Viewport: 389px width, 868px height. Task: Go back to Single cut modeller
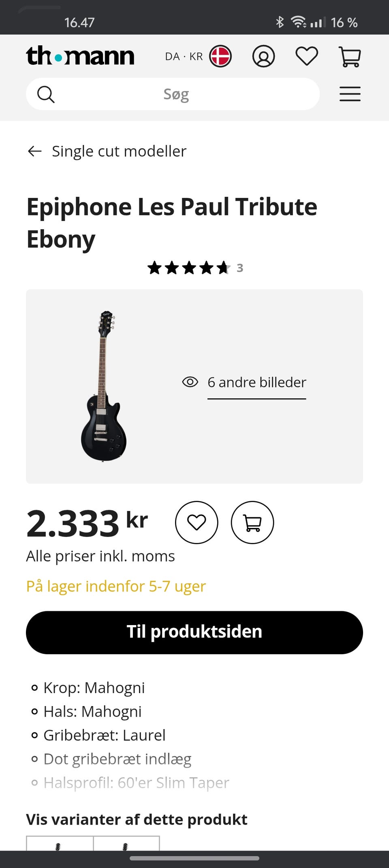(119, 151)
